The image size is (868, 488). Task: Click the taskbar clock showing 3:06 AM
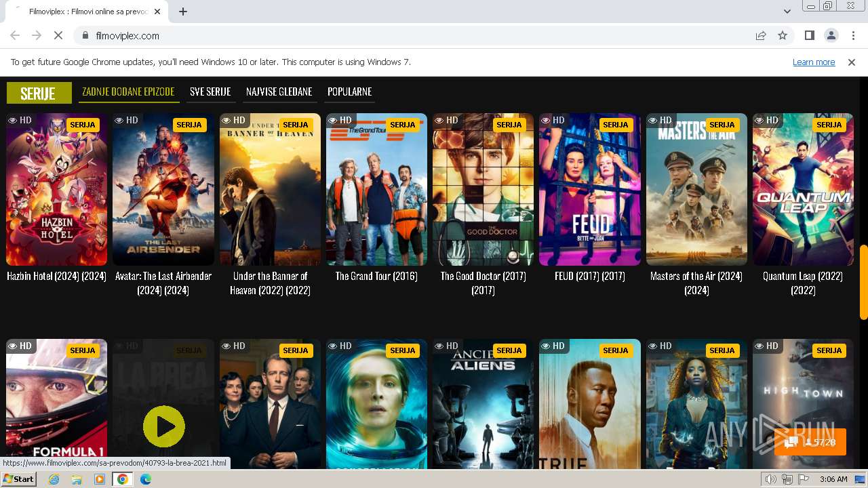[x=833, y=479]
